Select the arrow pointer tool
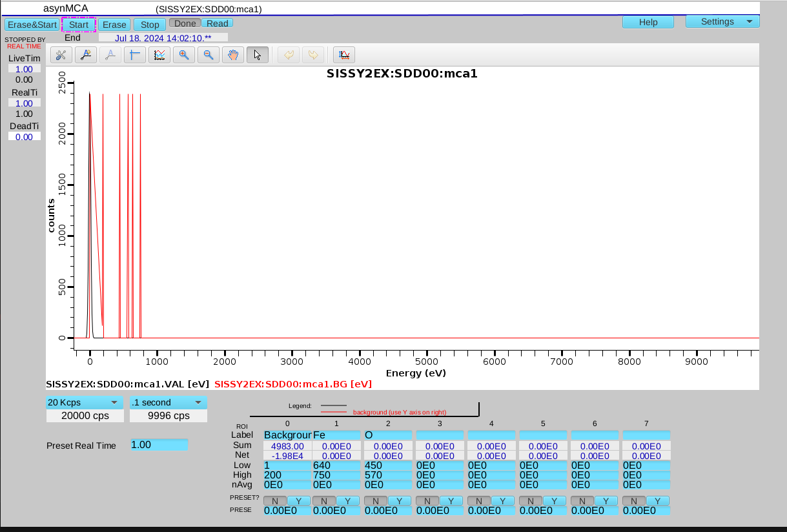This screenshot has height=532, width=787. point(257,55)
